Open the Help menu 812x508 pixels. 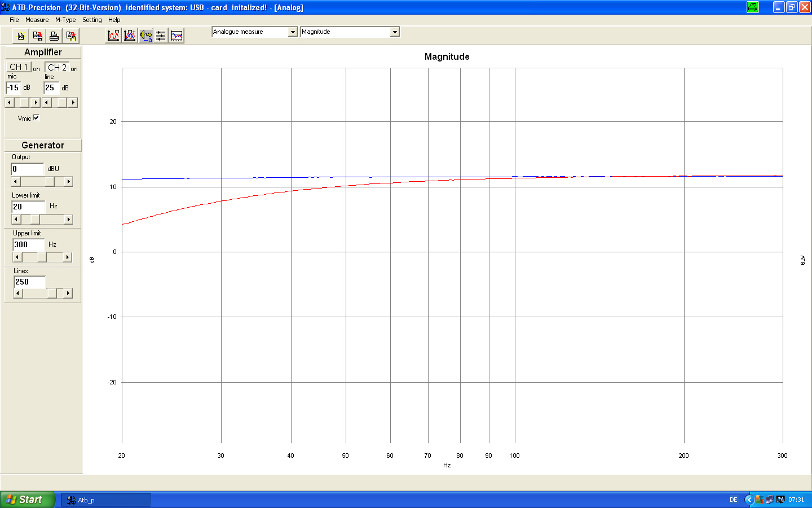[114, 20]
